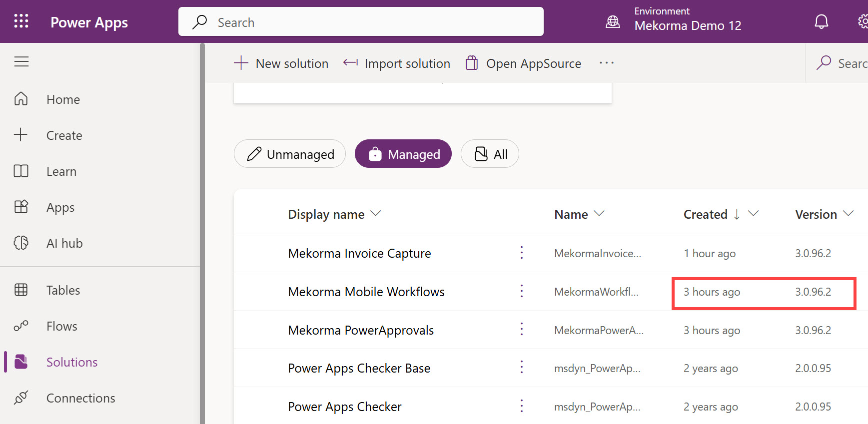This screenshot has width=868, height=424.
Task: Open the AI hub from sidebar
Action: (64, 243)
